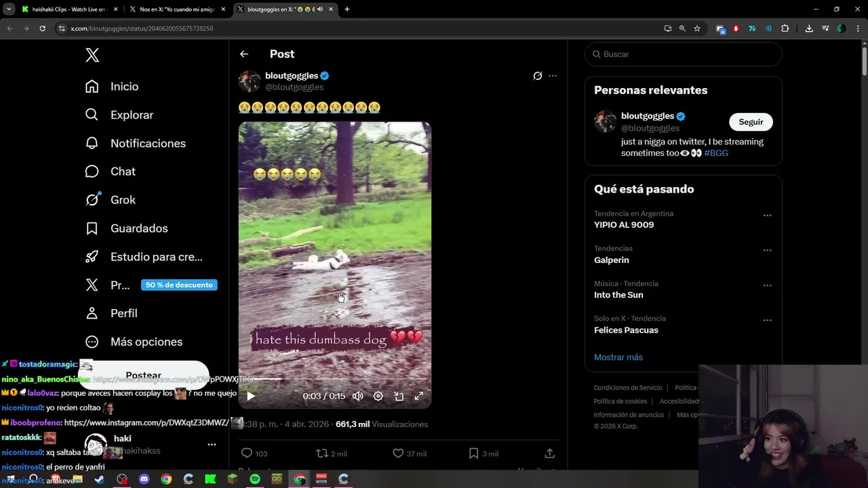868x488 pixels.
Task: Open the Felices Pascuas trend
Action: tap(626, 330)
